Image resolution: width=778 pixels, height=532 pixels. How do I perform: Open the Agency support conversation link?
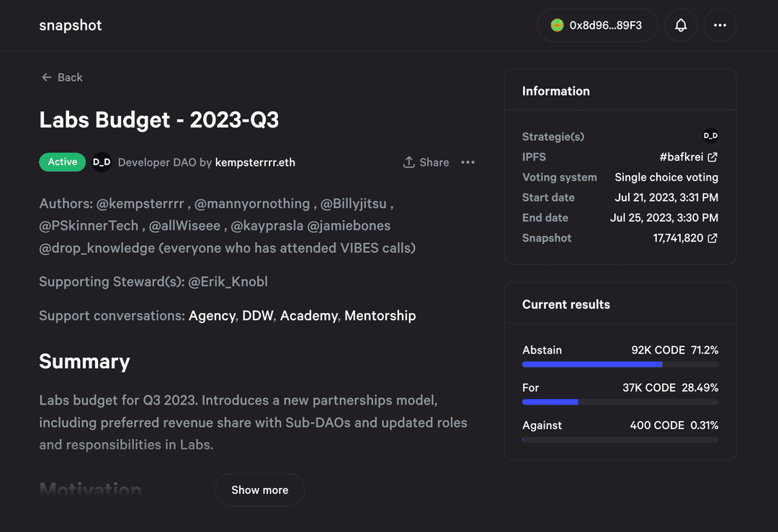[x=212, y=316]
